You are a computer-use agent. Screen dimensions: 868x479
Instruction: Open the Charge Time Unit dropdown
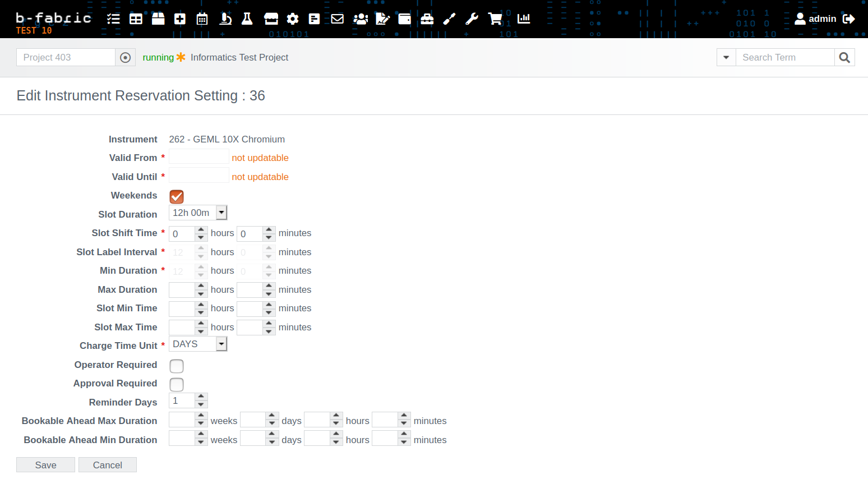pyautogui.click(x=198, y=344)
